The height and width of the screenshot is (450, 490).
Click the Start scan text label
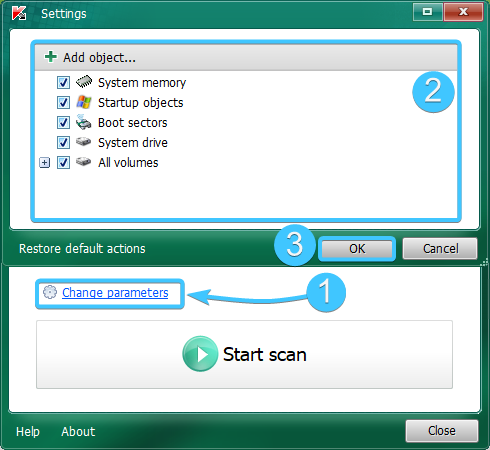[x=265, y=354]
